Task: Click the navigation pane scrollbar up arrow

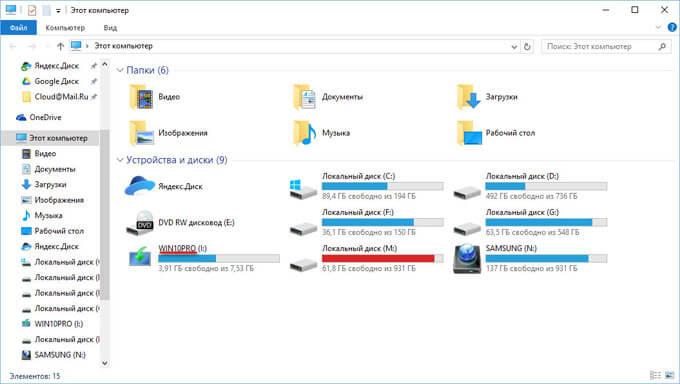Action: [105, 64]
